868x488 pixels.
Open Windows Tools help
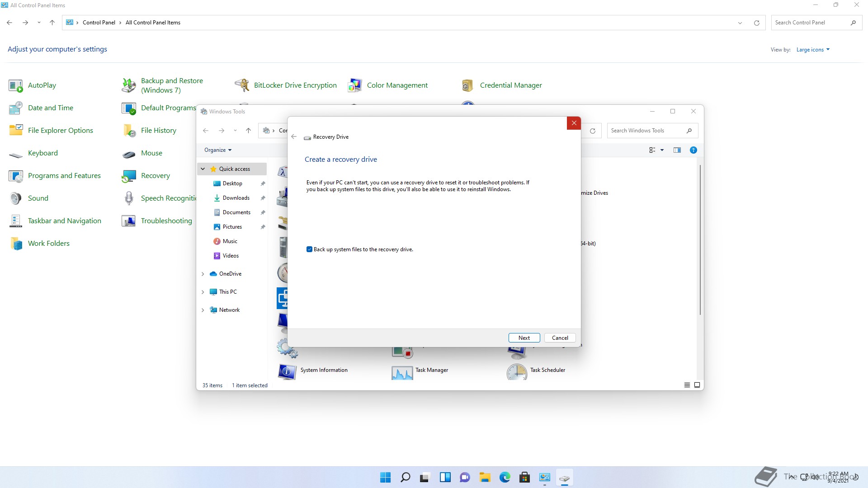[x=693, y=150]
